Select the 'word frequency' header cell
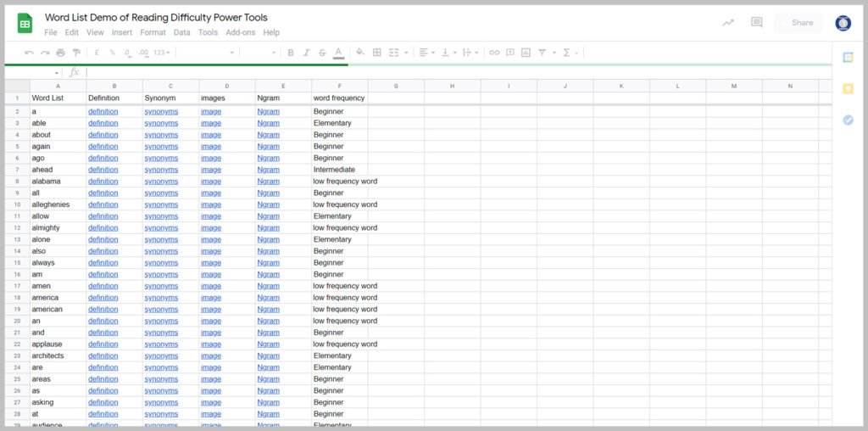868x431 pixels. (x=340, y=98)
